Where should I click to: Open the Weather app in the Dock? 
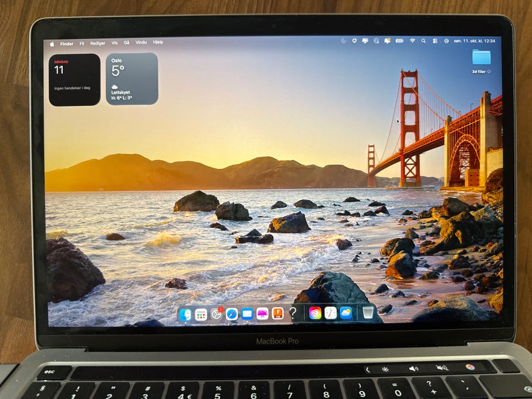click(x=346, y=313)
